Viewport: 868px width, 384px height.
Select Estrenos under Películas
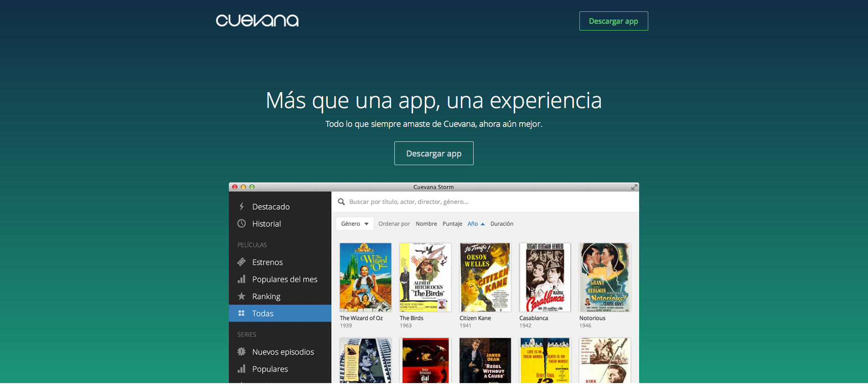click(280, 262)
